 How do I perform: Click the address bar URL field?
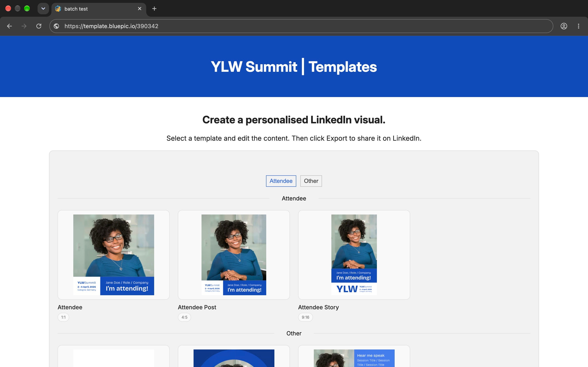[x=301, y=26]
